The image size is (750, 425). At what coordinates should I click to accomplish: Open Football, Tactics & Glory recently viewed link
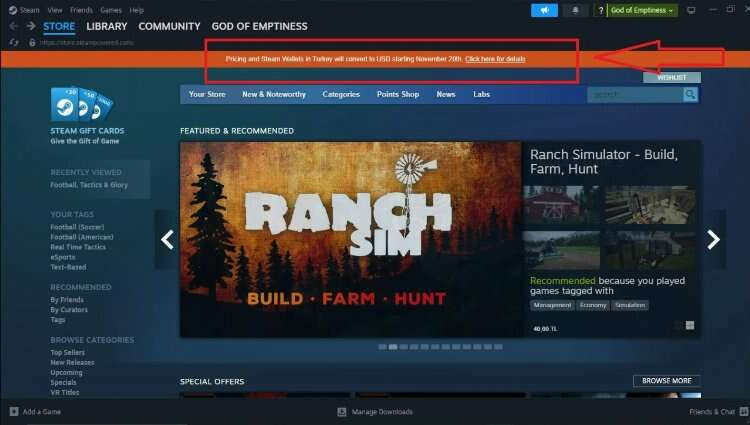point(89,185)
